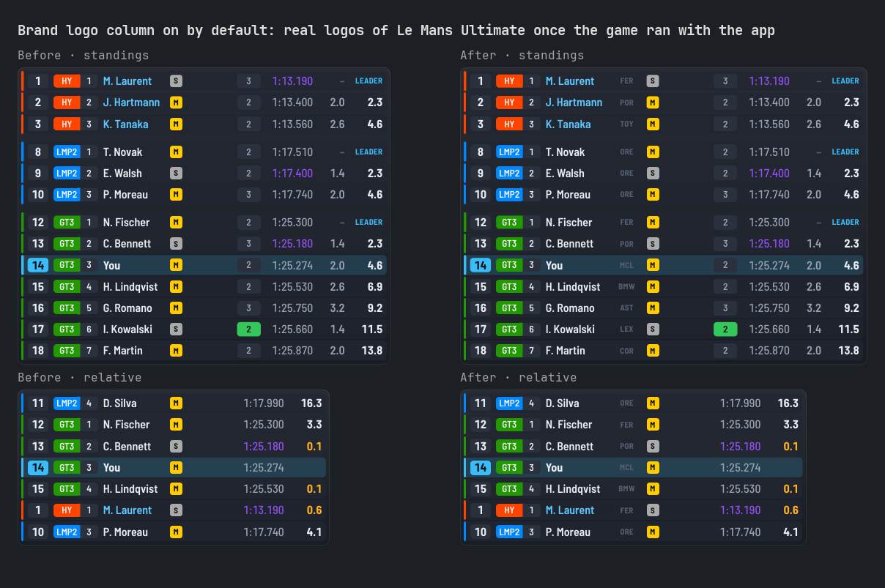Click the S tire badge for M. Laurent, Before standings
The width and height of the screenshot is (885, 588).
click(x=176, y=81)
